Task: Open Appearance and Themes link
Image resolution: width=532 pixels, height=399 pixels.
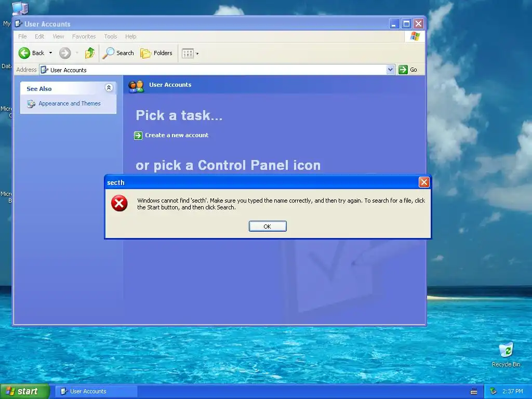Action: tap(70, 103)
